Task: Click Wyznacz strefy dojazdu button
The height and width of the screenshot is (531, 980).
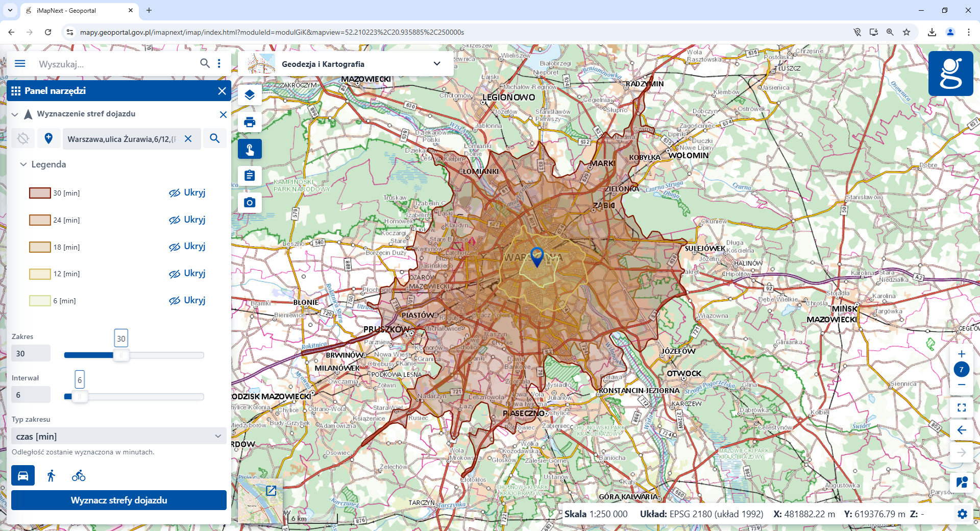Action: pyautogui.click(x=119, y=500)
